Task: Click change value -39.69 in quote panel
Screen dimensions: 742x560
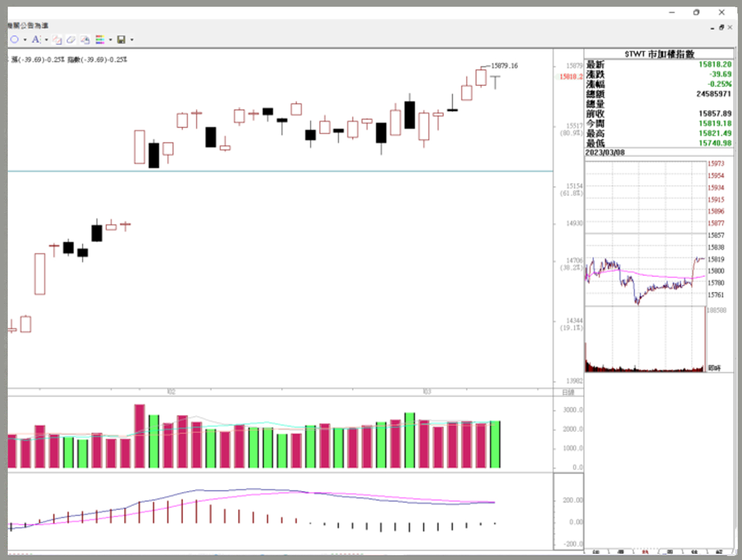Action: [x=720, y=74]
